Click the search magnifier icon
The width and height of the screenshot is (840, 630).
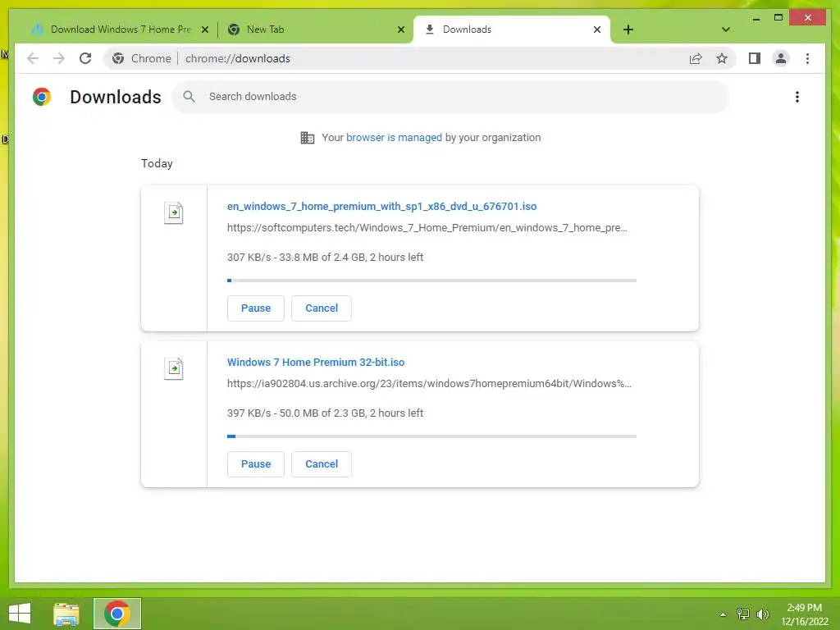[x=189, y=97]
